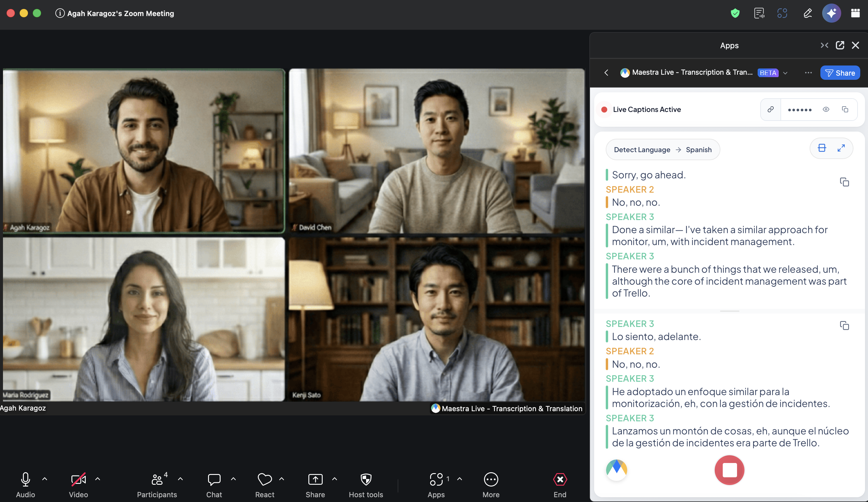Toggle split caption layout view

click(822, 148)
